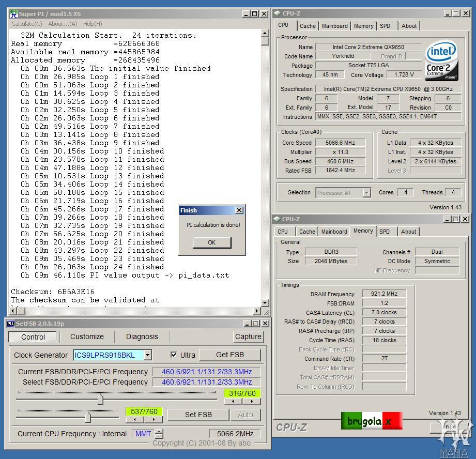Switch to SPD tab in upper CPU-Z

[x=385, y=26]
